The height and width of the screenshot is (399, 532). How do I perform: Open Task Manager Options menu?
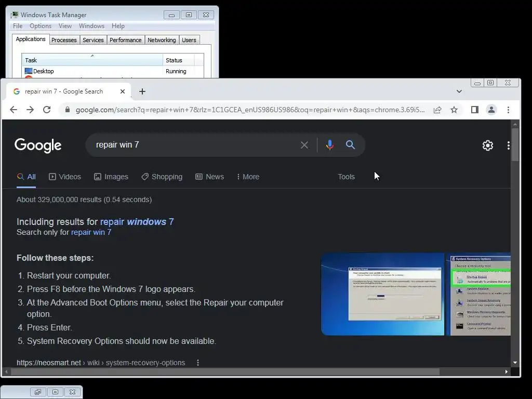pyautogui.click(x=41, y=26)
